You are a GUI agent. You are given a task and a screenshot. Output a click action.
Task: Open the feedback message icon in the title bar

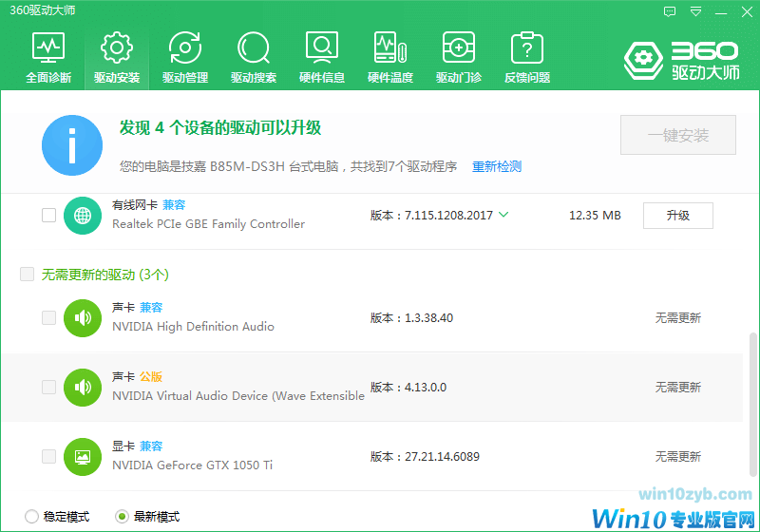670,11
